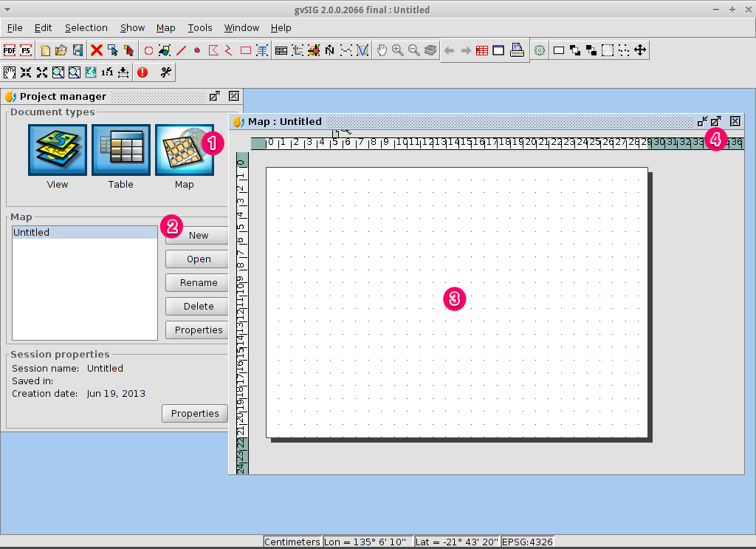Click the red X delete icon
The width and height of the screenshot is (756, 549).
(x=97, y=50)
